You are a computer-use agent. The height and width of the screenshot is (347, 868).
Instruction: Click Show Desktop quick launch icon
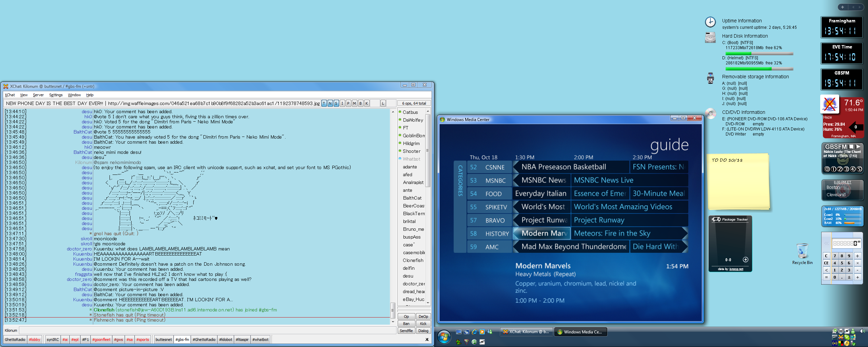[x=459, y=332]
